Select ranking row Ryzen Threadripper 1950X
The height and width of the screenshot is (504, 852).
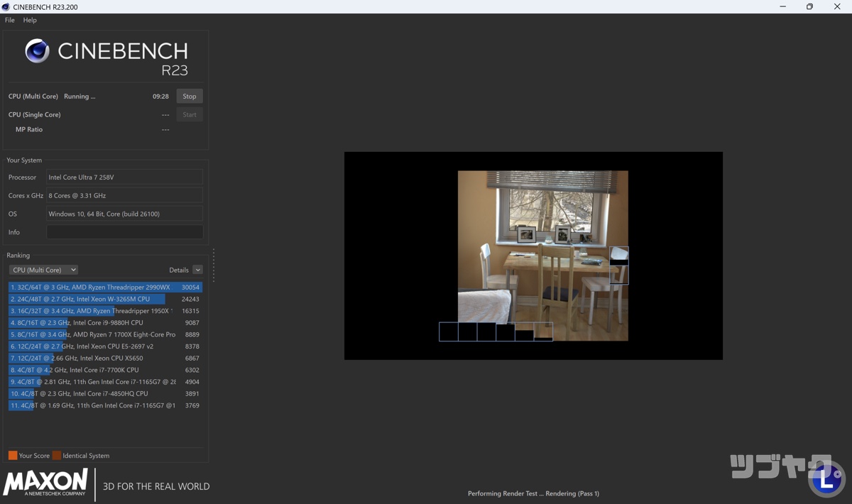coord(105,311)
